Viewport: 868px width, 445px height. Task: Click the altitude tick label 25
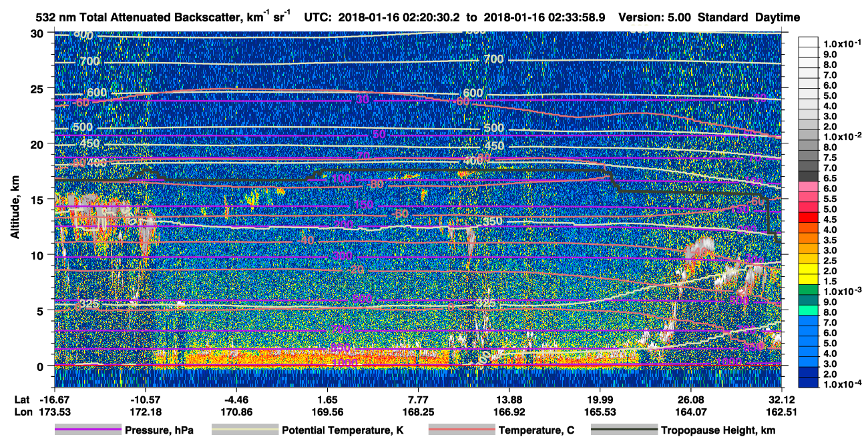[38, 88]
